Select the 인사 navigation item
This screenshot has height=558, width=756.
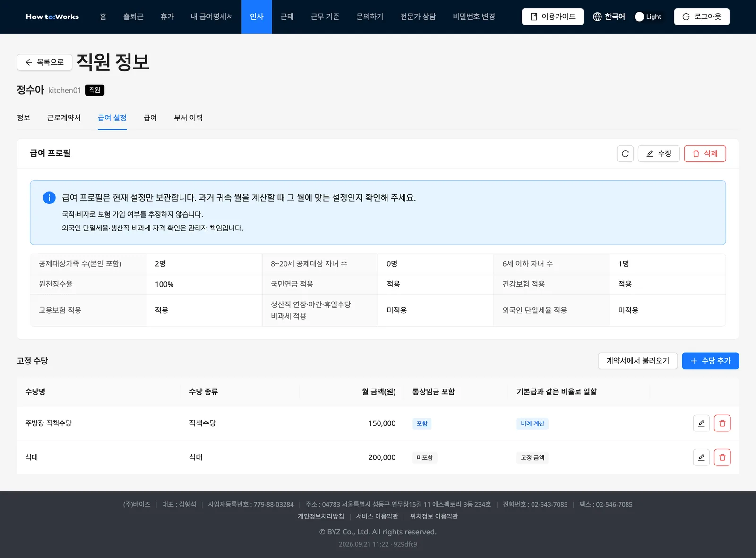(x=257, y=17)
